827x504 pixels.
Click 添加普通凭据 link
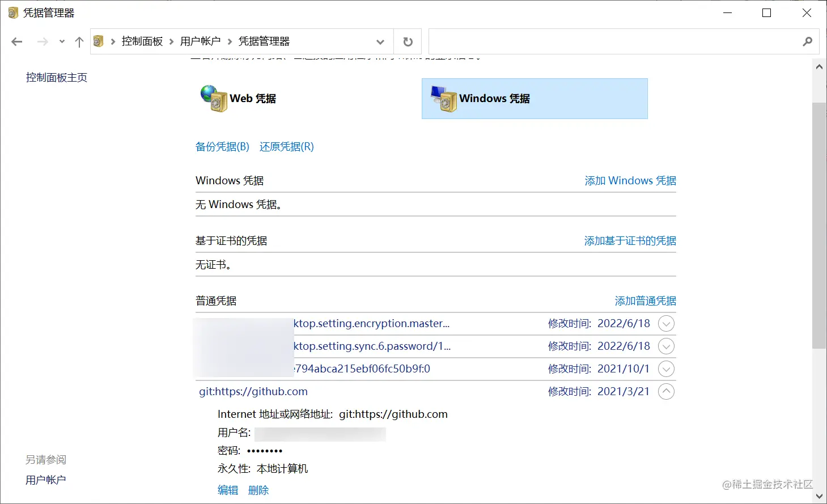point(646,301)
